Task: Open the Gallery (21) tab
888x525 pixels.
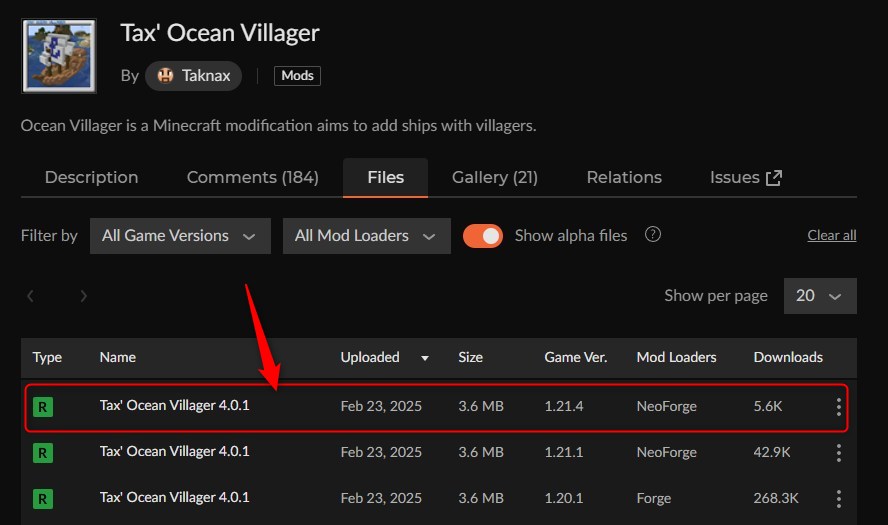Action: pos(494,177)
